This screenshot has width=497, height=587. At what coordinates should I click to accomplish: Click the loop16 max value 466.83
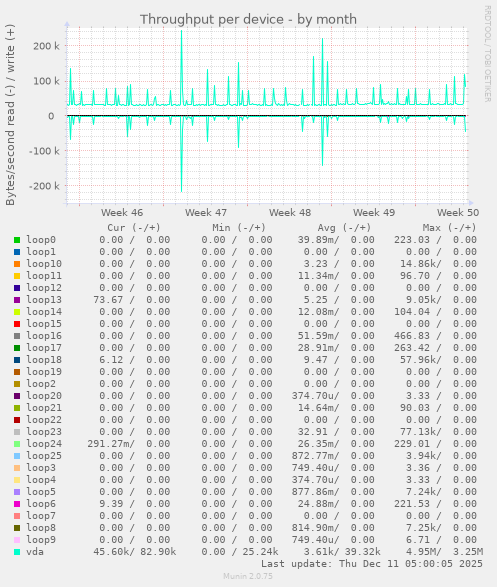coord(412,335)
